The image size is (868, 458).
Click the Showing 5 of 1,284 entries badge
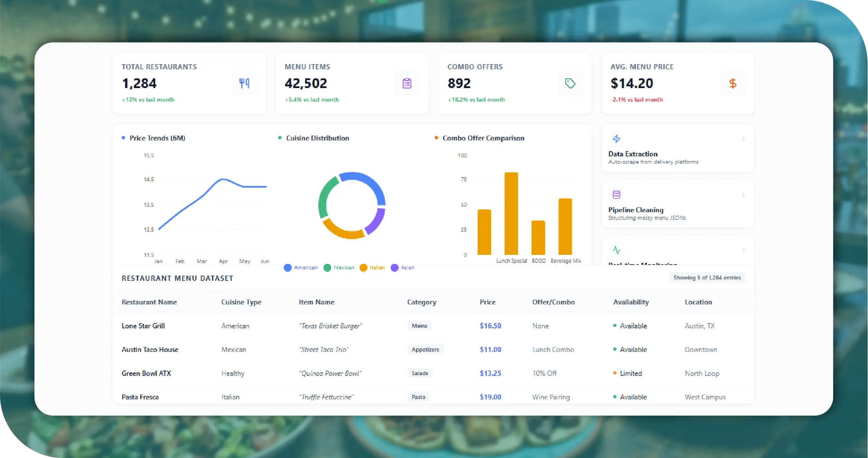[x=707, y=278]
